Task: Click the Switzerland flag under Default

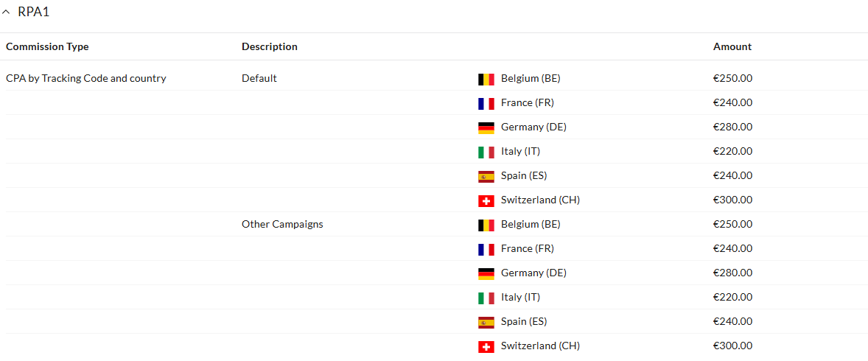Action: 486,200
